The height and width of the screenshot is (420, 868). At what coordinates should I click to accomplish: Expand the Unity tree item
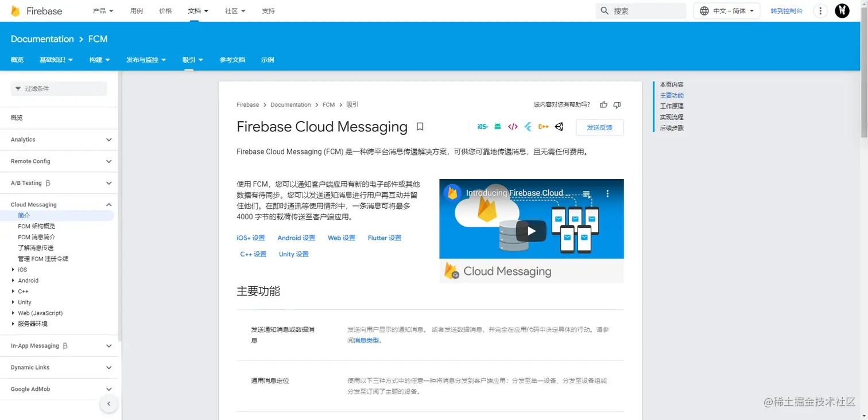point(13,302)
